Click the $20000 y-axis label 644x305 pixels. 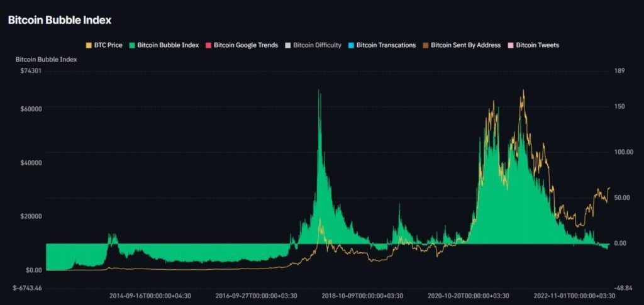[31, 216]
